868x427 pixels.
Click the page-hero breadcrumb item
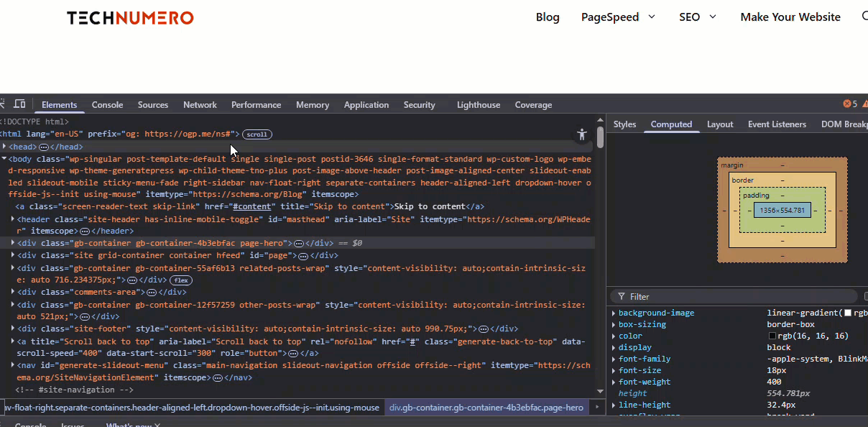tap(486, 408)
